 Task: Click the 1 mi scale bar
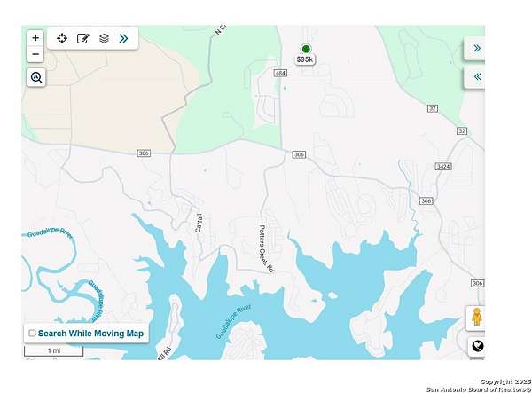[x=53, y=350]
